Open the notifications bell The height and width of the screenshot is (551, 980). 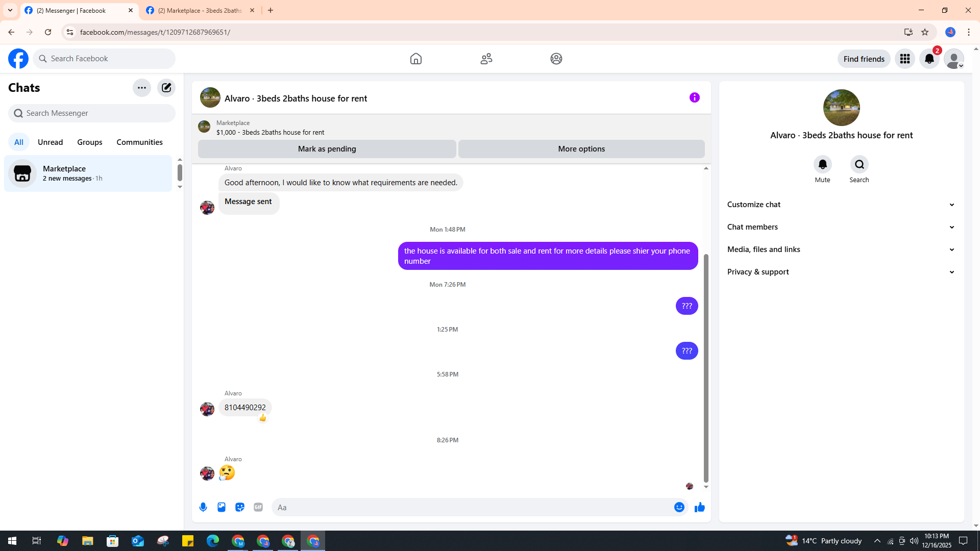(929, 59)
